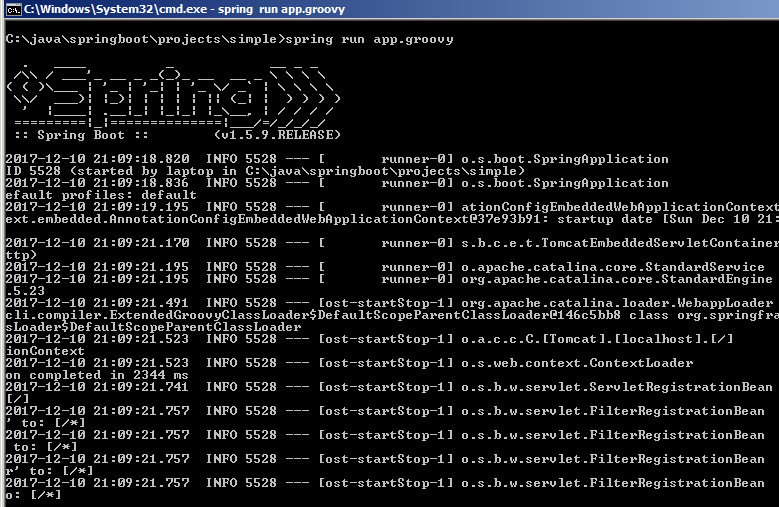Click the '(v1.5.9.RELEASE)' version text
The image size is (779, 507).
pyautogui.click(x=278, y=135)
